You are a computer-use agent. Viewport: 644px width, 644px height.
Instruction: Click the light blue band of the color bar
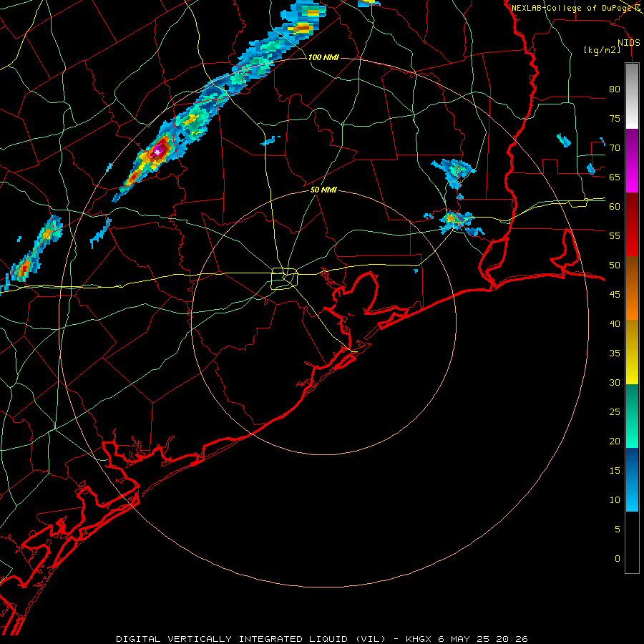coord(632,479)
